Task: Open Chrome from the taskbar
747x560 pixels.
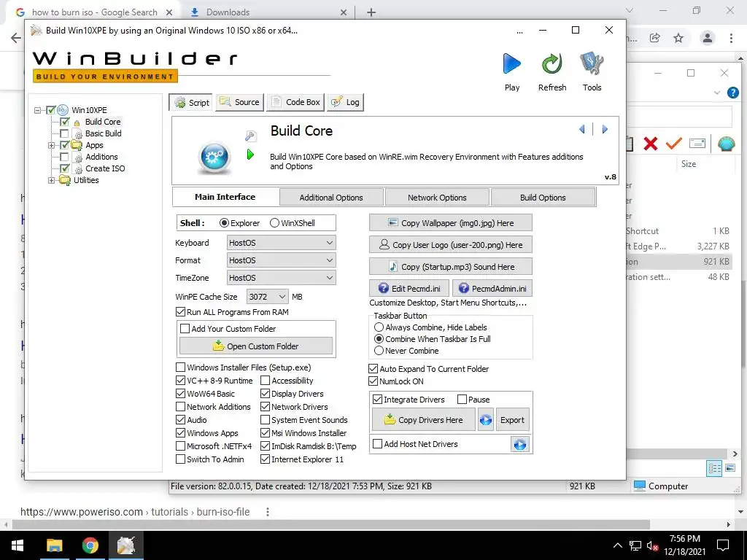Action: point(90,545)
